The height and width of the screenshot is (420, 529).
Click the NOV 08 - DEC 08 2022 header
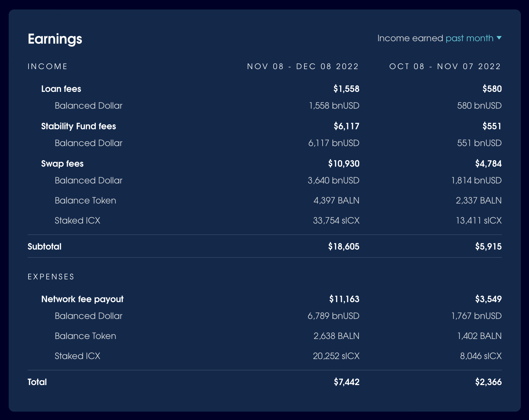click(x=303, y=66)
